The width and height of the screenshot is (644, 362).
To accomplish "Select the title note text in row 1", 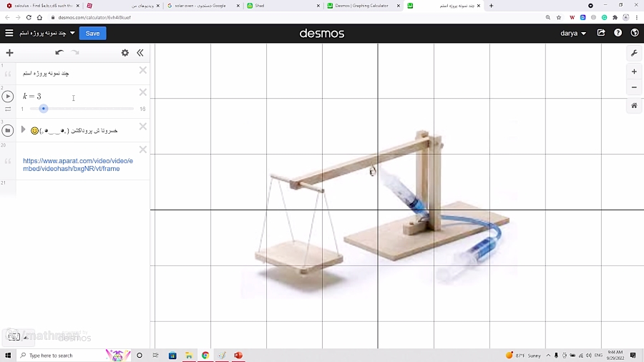I will coord(46,73).
